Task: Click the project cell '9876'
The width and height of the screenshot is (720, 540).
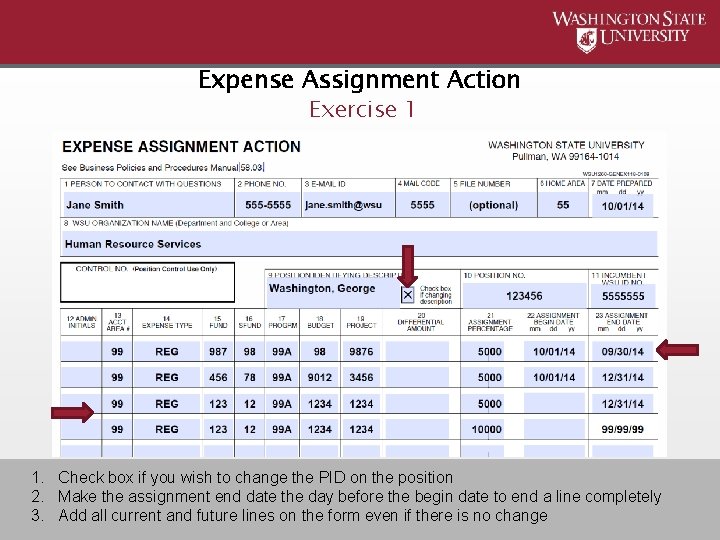Action: [x=361, y=351]
